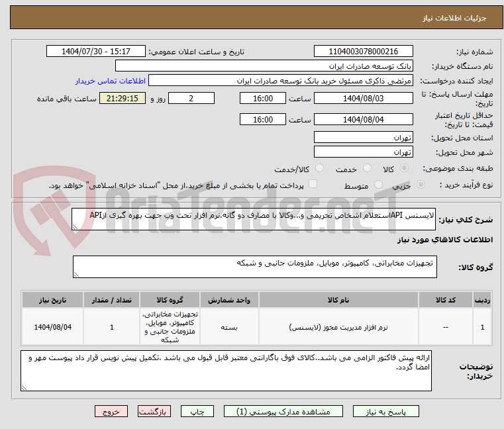Select the متوسط purchase type radio
This screenshot has width=504, height=429.
[379, 185]
